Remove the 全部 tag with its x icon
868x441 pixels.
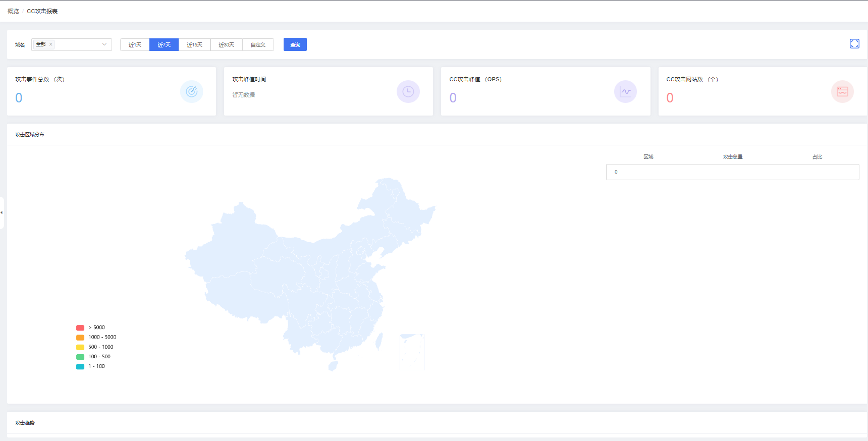[x=51, y=44]
